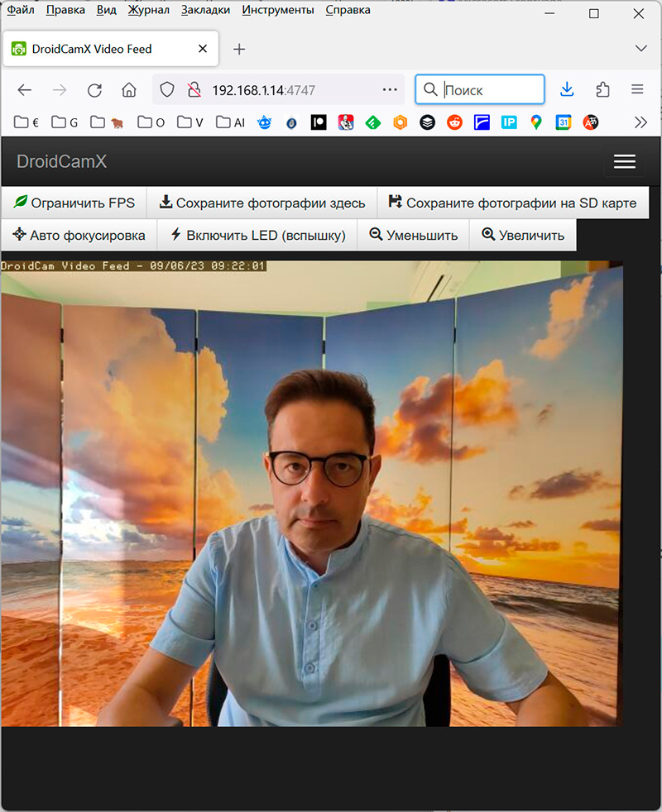Open the extensions puzzle-piece menu

click(x=602, y=90)
